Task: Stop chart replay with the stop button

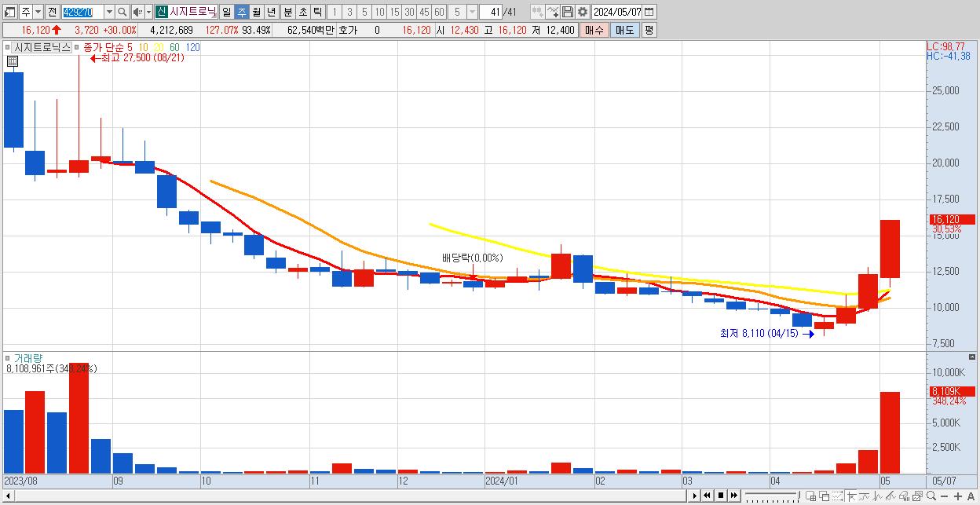Action: point(720,496)
